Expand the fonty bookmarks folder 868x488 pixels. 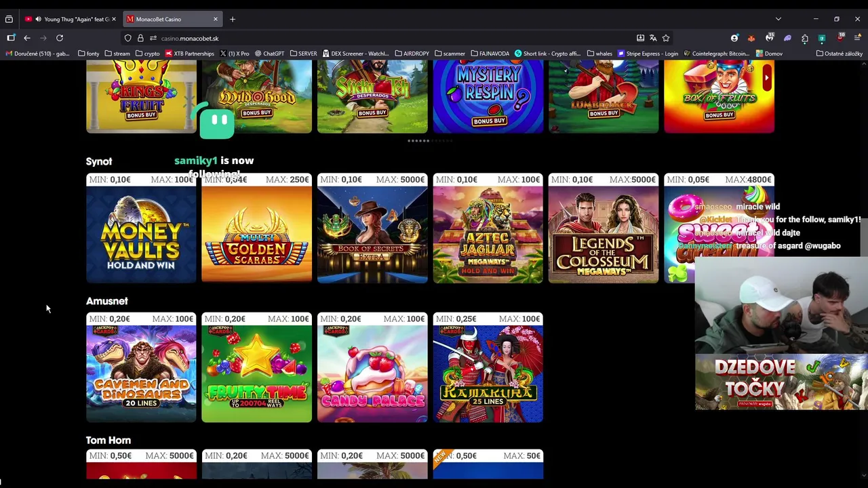89,54
